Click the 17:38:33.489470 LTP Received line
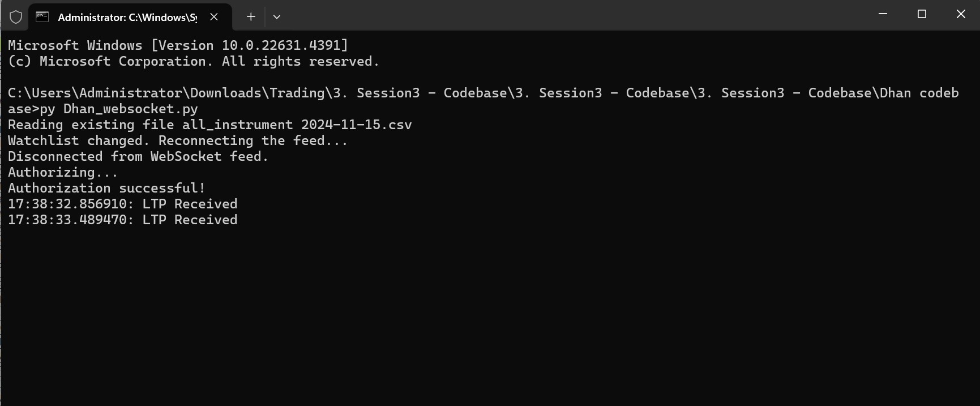The width and height of the screenshot is (980, 406). (x=122, y=220)
